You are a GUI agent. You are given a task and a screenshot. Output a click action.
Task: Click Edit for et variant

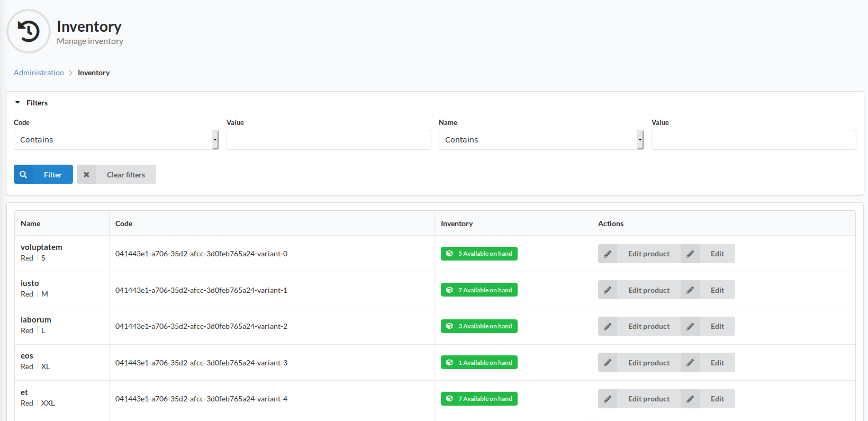708,399
